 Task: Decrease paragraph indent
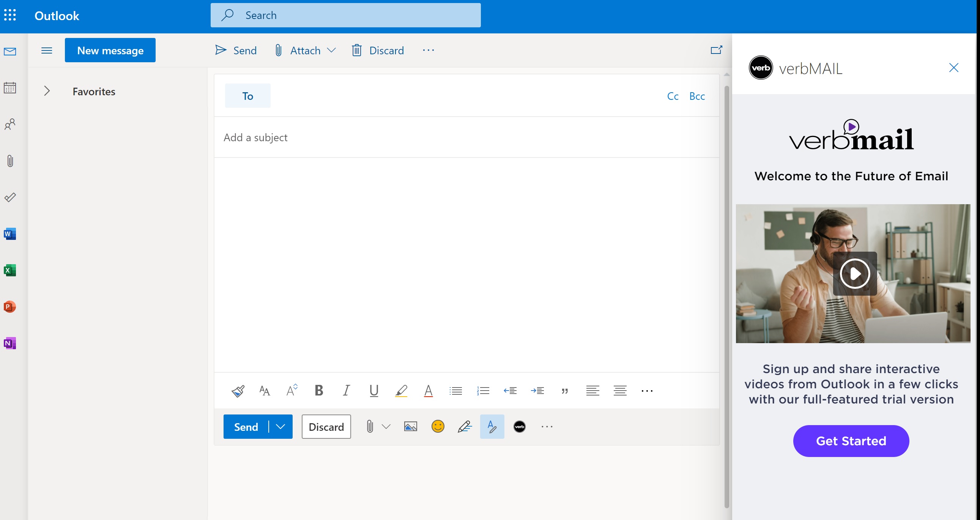(x=510, y=391)
